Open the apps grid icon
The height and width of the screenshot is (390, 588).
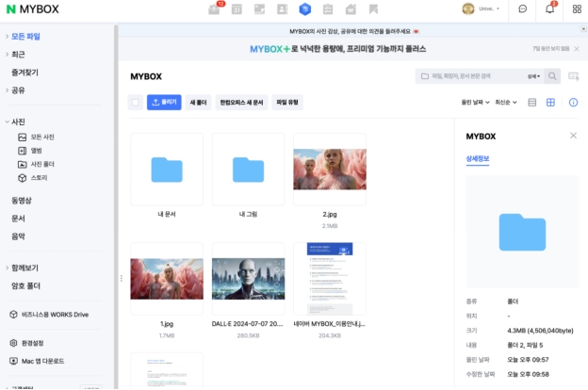tap(577, 9)
